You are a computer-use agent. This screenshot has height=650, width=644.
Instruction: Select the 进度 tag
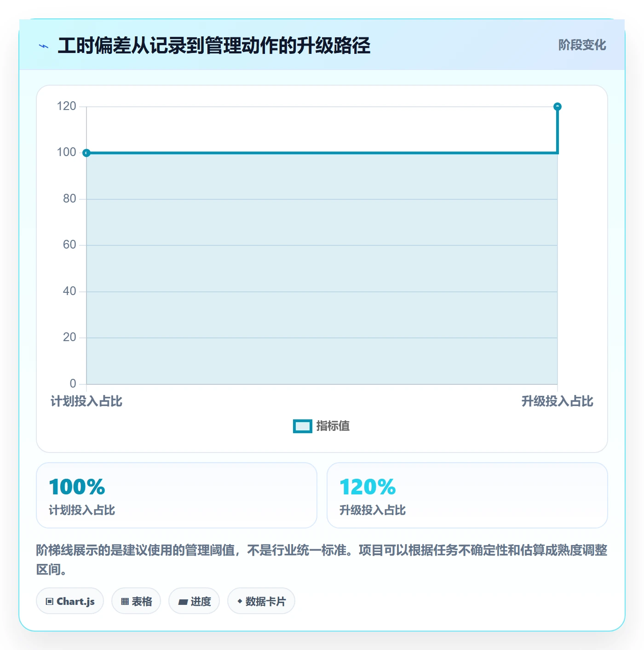194,601
